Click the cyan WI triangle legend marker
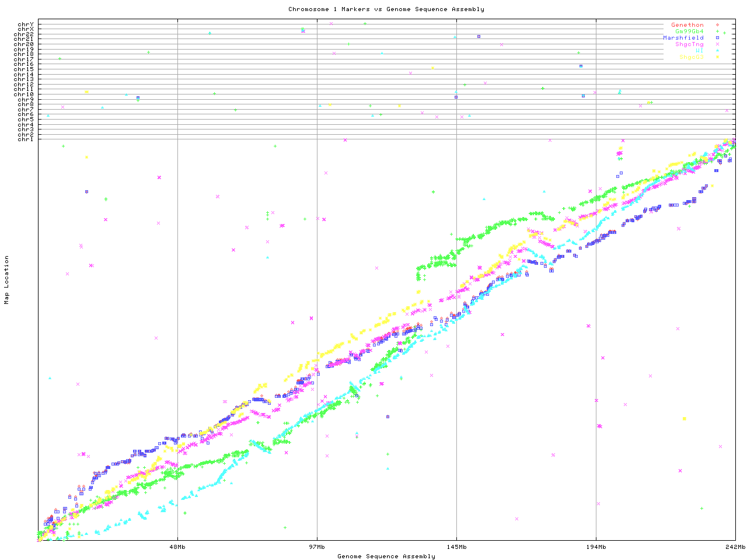Viewport: 747px width, 560px height. pos(717,51)
